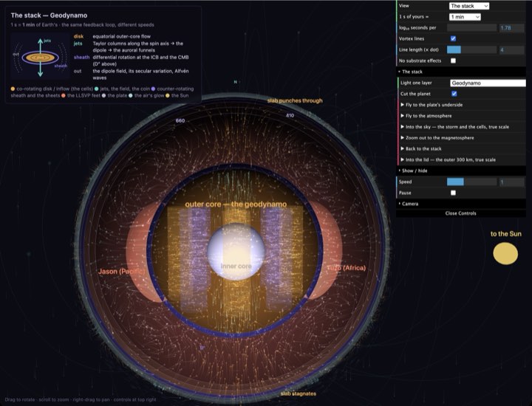The height and width of the screenshot is (406, 532).
Task: Click the purple counter-rotating legend dot
Action: tap(153, 89)
